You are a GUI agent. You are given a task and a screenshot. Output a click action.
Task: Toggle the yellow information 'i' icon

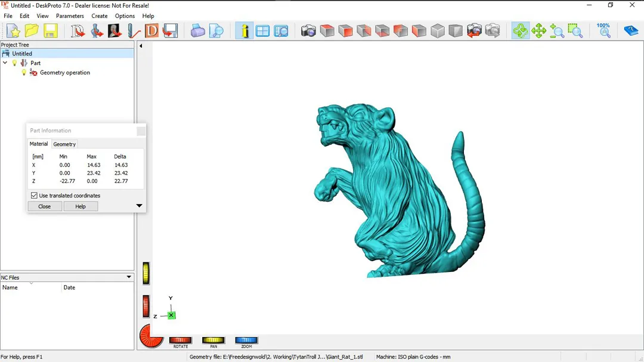coord(244,31)
